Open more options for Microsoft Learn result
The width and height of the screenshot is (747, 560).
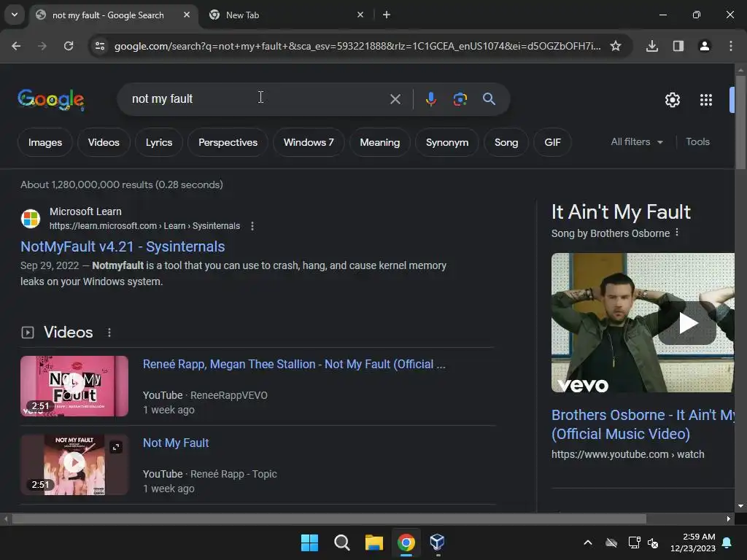pos(252,226)
